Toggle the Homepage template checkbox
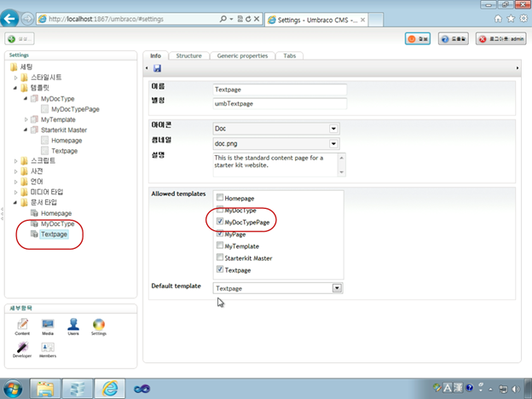This screenshot has width=532, height=399. click(220, 197)
